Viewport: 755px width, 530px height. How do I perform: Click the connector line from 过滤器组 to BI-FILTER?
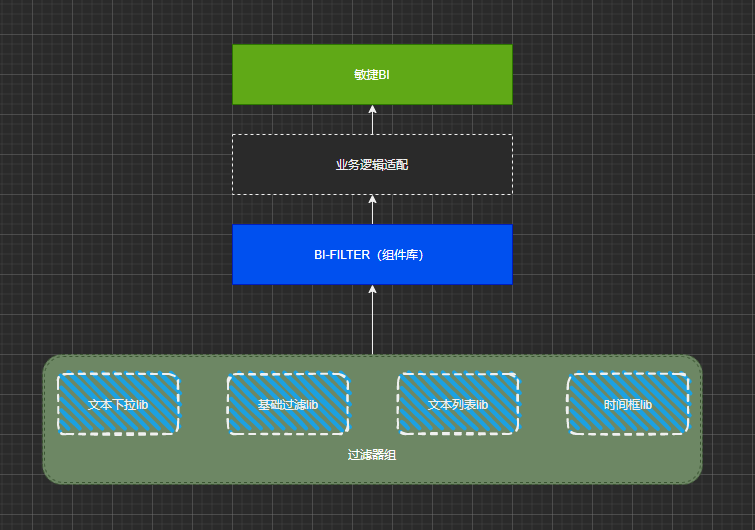point(372,325)
